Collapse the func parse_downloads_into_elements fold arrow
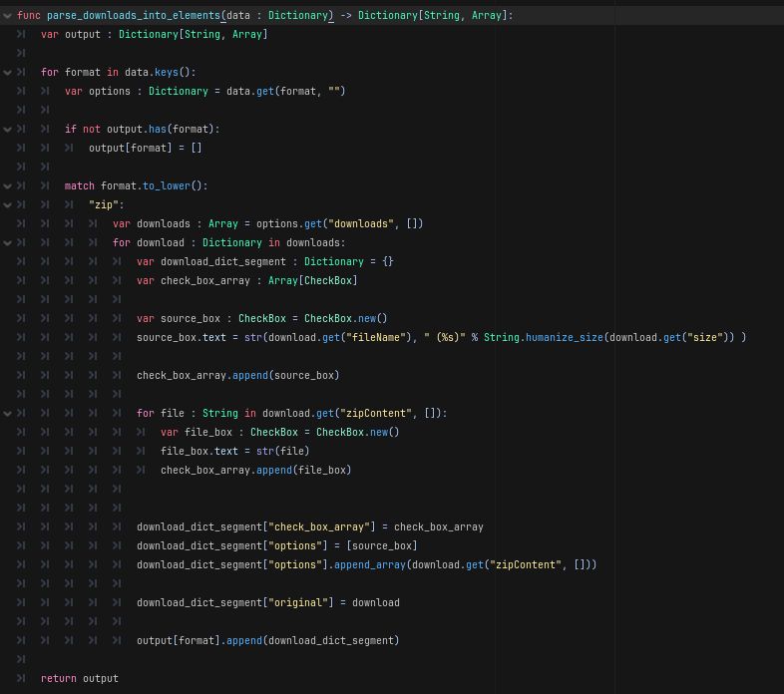The image size is (784, 694). 7,16
